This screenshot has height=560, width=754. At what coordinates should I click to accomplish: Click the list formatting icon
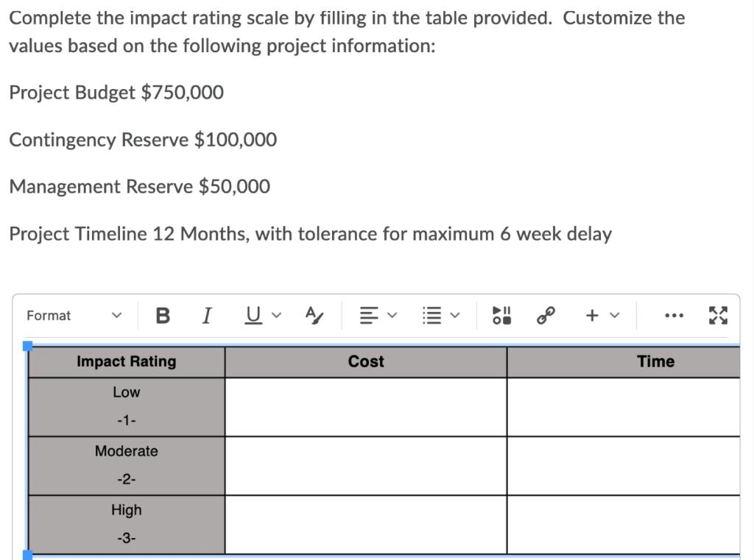click(x=433, y=315)
